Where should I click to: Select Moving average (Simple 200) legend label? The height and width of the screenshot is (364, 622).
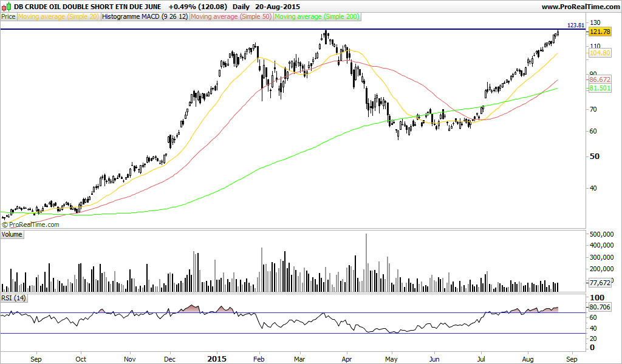tap(317, 16)
